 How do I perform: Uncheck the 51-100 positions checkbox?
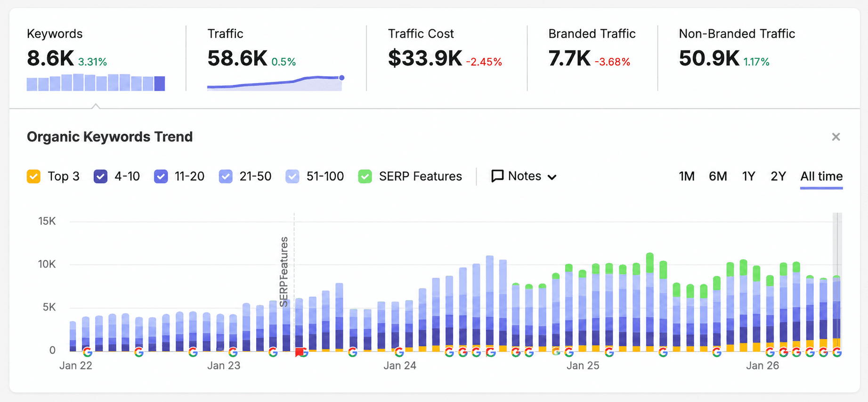pyautogui.click(x=292, y=177)
